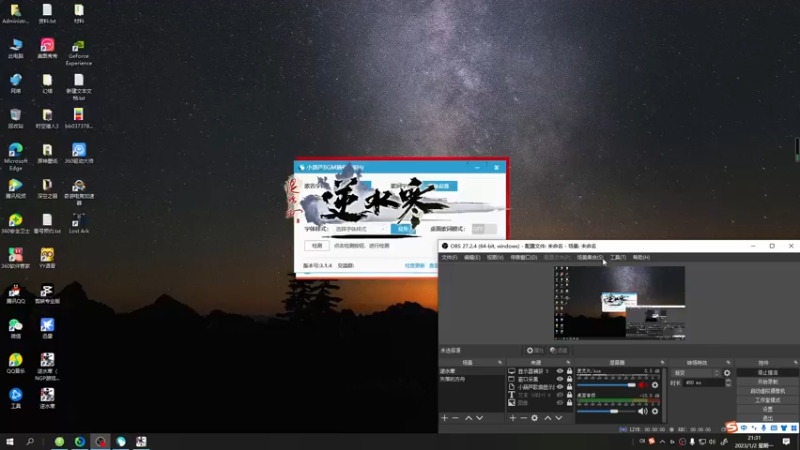
Task: Open Microsoft Edge desktop icon
Action: (x=15, y=156)
